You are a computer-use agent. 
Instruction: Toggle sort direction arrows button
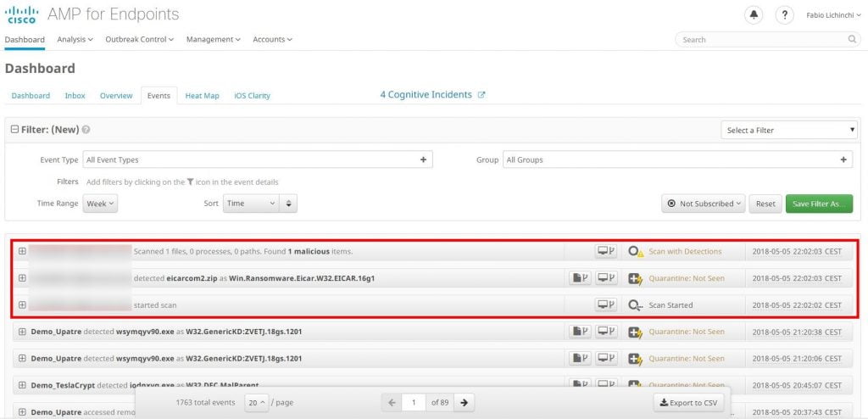click(288, 204)
